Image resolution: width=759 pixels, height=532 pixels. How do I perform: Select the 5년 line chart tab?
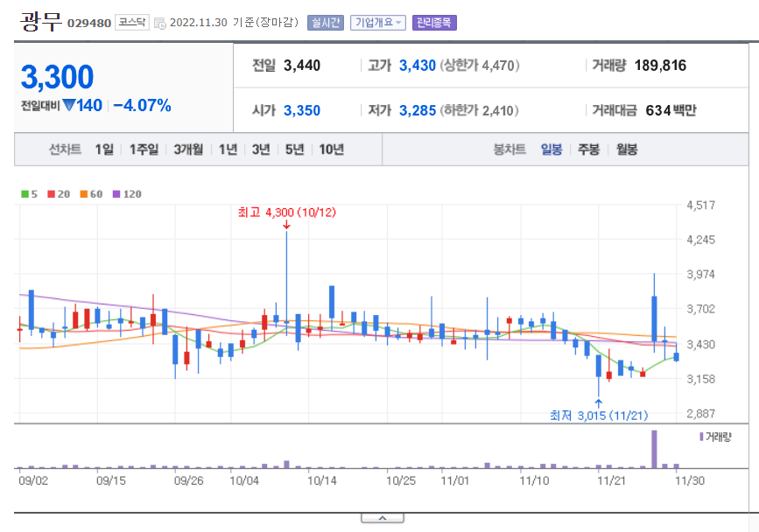(294, 150)
